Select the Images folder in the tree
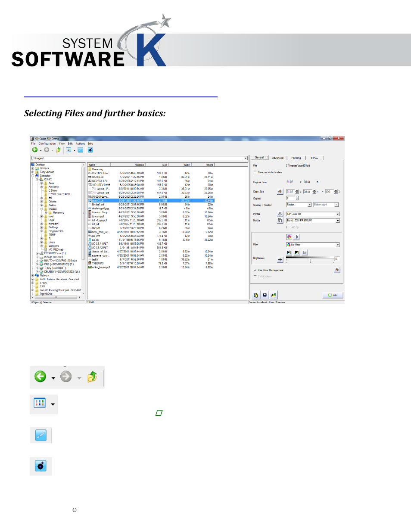 pyautogui.click(x=52, y=209)
